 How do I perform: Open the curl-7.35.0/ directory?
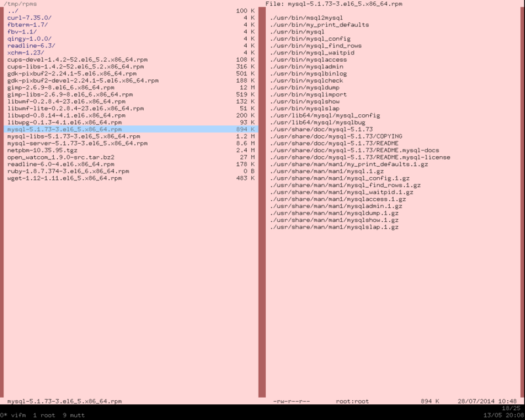[131, 18]
